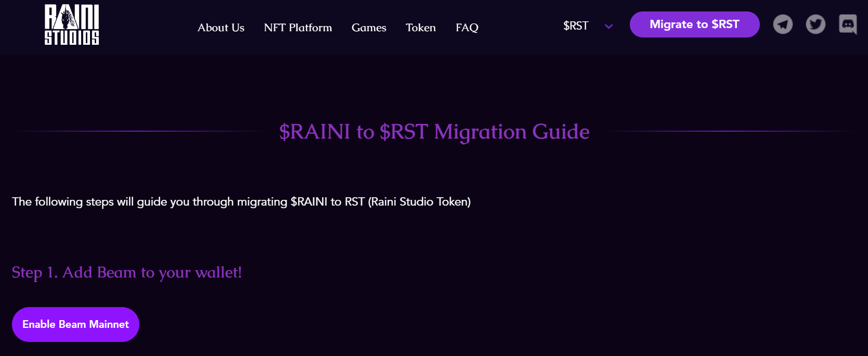Image resolution: width=868 pixels, height=356 pixels.
Task: Expand the $RST token dropdown chevron
Action: pyautogui.click(x=608, y=27)
